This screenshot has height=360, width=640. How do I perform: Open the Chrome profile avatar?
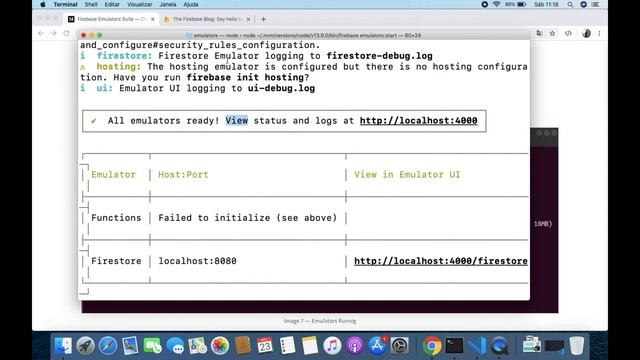587,33
